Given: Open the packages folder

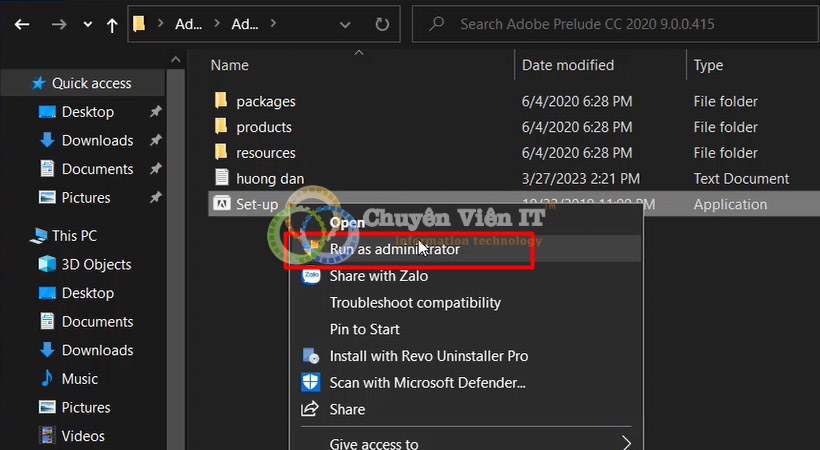Looking at the screenshot, I should point(265,101).
